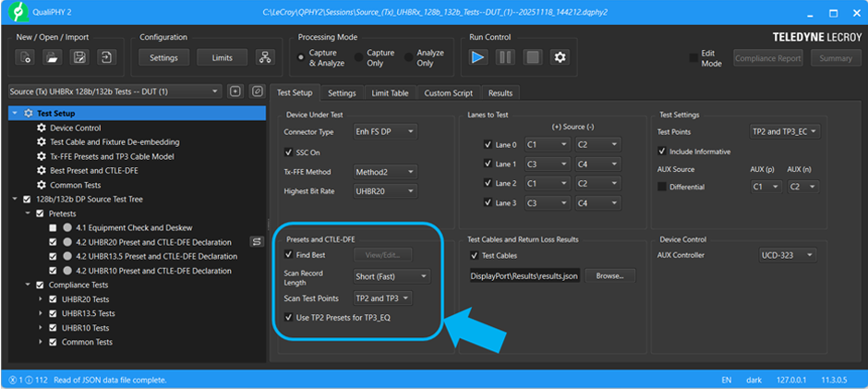Open the Connector Type dropdown
The width and height of the screenshot is (868, 389).
click(385, 132)
